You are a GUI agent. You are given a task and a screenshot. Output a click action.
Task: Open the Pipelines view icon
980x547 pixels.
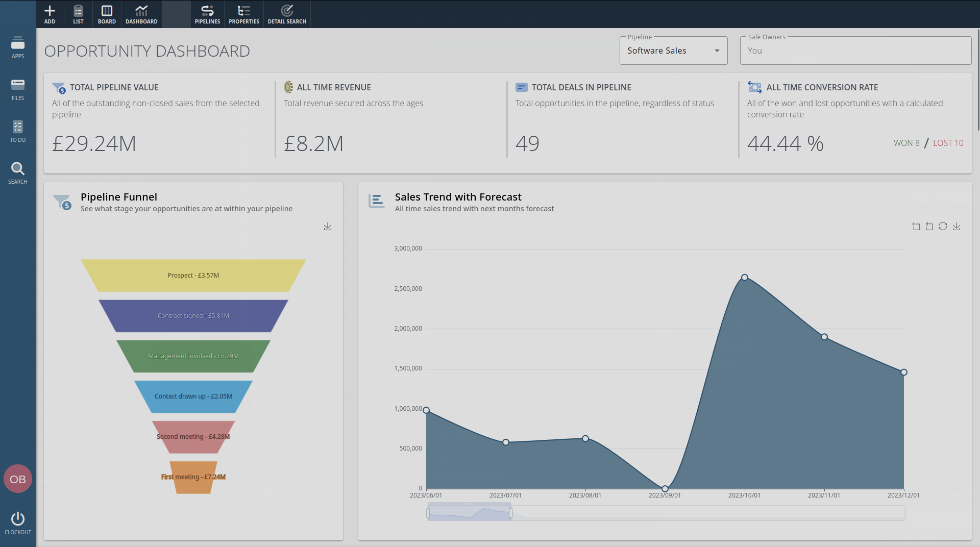pos(207,14)
